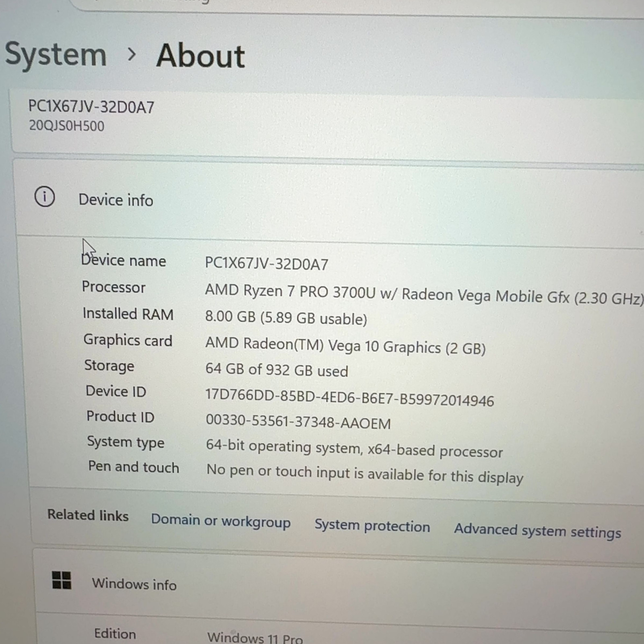Image resolution: width=644 pixels, height=644 pixels.
Task: Select the Windows 11 Pro edition value
Action: [255, 638]
